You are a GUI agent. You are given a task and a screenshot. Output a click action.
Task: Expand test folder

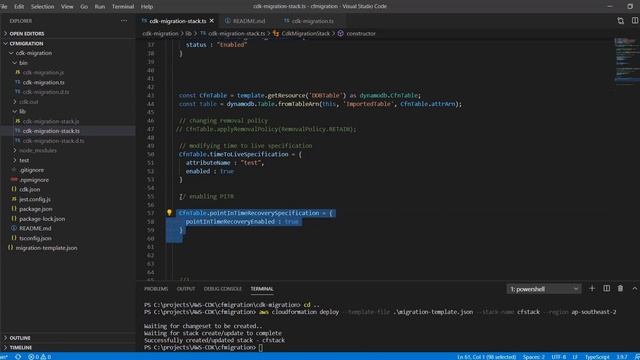(24, 160)
